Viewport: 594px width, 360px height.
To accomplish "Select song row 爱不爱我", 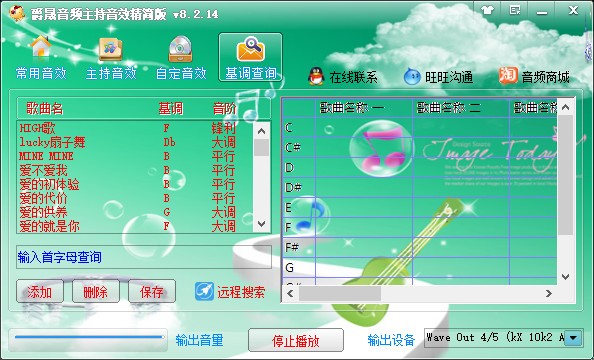I will click(136, 170).
